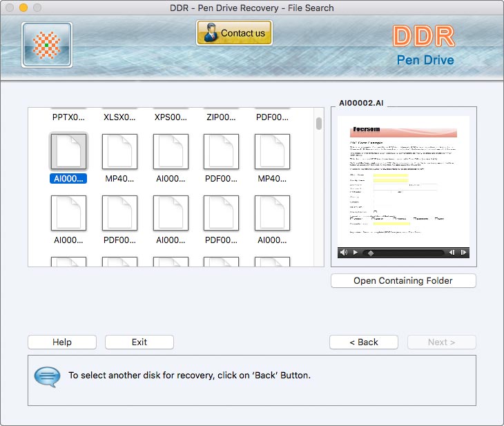
Task: Minimize the window with the yellow button
Action: tap(23, 8)
